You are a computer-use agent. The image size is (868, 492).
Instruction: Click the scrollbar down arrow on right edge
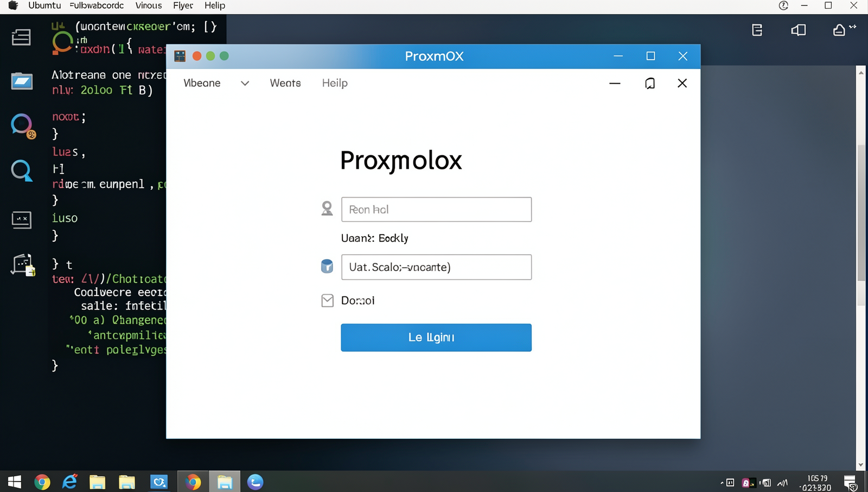861,465
